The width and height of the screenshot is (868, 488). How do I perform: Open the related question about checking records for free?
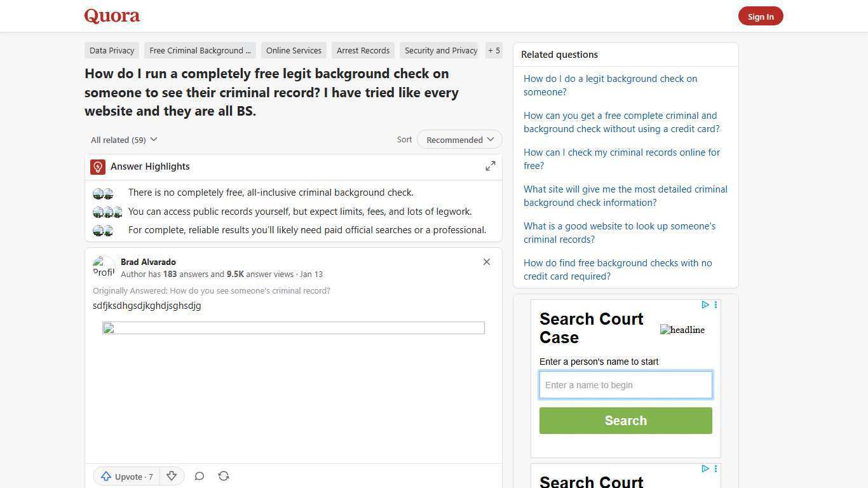tap(621, 159)
